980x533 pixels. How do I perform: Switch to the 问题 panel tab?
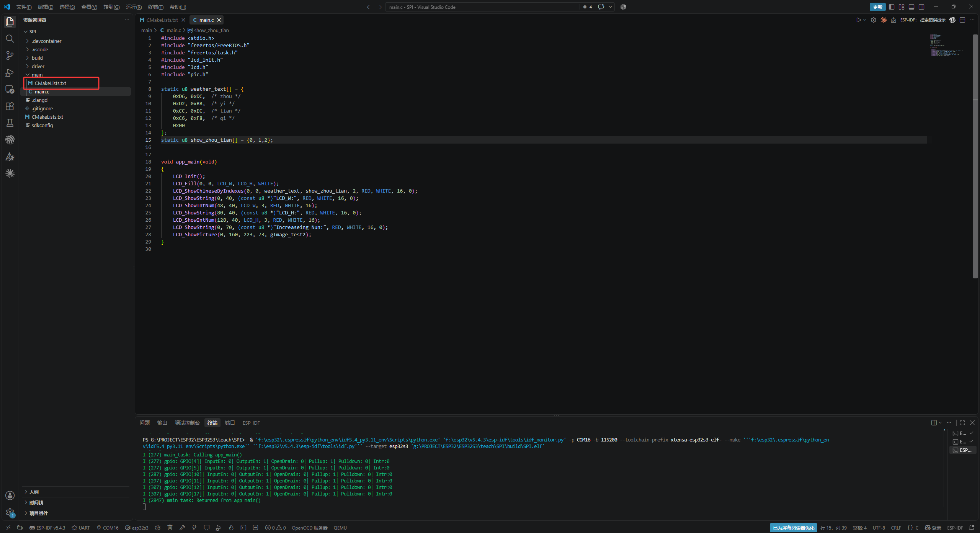145,423
